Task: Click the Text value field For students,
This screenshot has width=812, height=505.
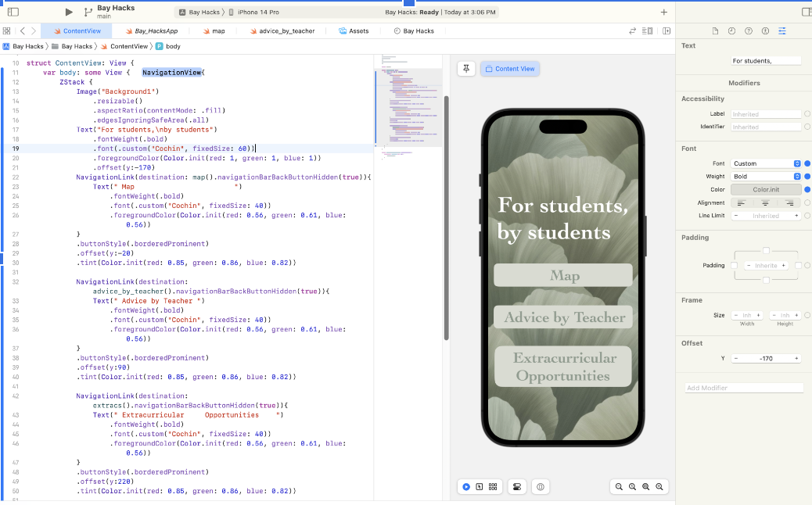Action: point(766,60)
